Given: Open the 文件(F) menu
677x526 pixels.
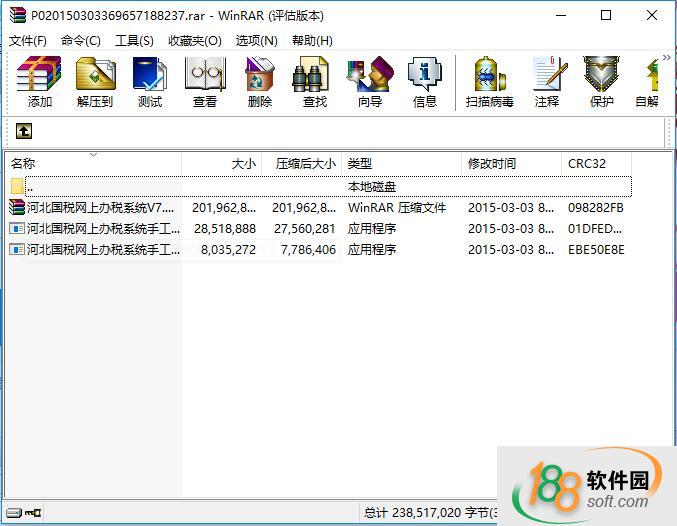Looking at the screenshot, I should 28,41.
